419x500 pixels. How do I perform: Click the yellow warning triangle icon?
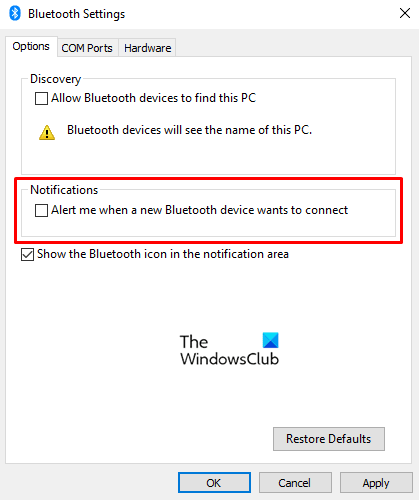pyautogui.click(x=47, y=132)
